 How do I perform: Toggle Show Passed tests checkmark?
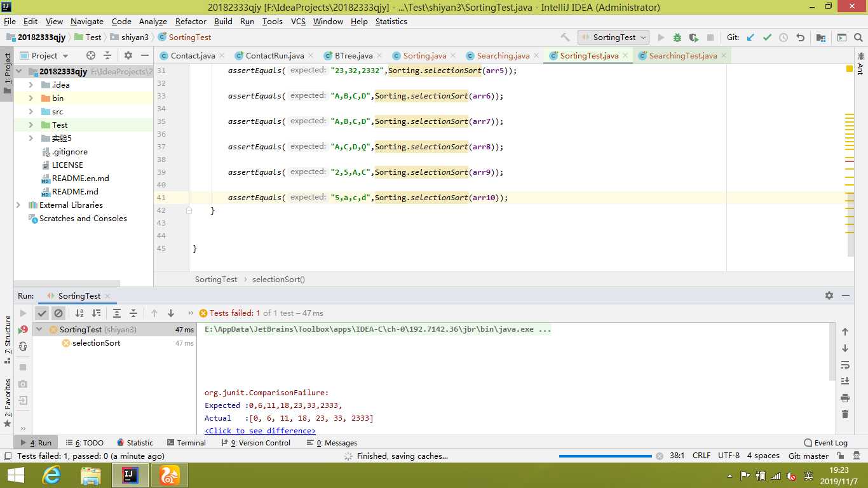[x=42, y=313]
